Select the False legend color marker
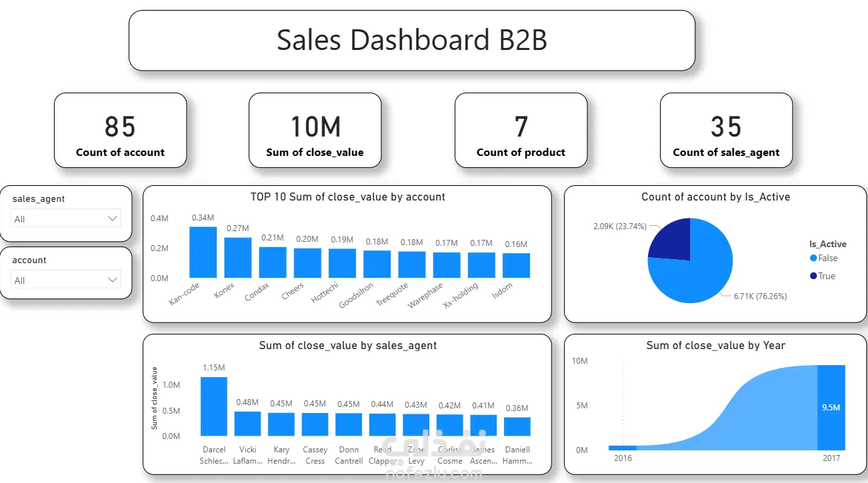868x483 pixels. click(x=813, y=258)
